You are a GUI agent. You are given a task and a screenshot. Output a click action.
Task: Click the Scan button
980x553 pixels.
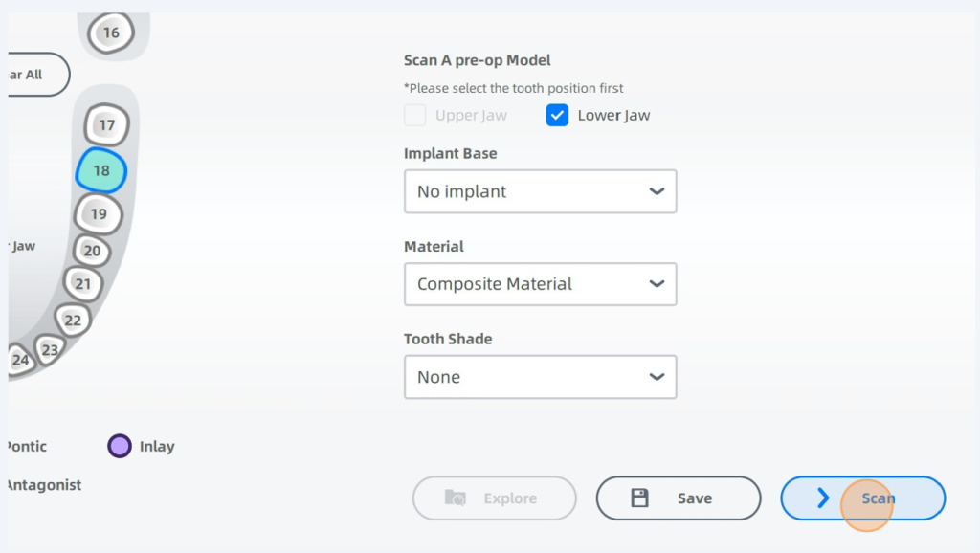coord(862,498)
